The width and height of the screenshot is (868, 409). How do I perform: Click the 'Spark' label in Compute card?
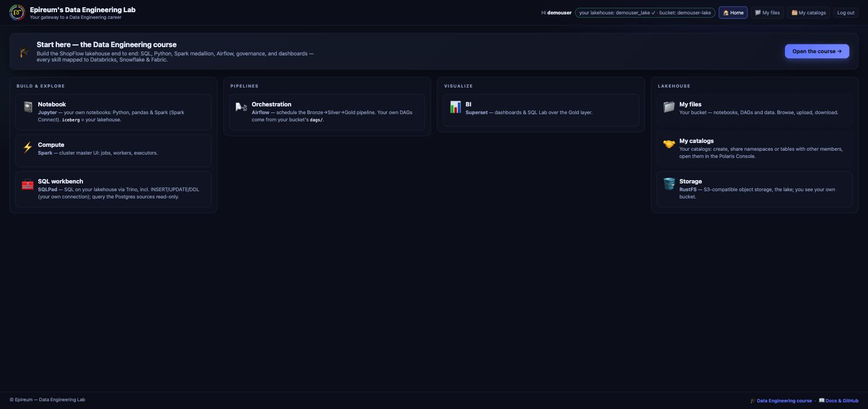[x=45, y=153]
